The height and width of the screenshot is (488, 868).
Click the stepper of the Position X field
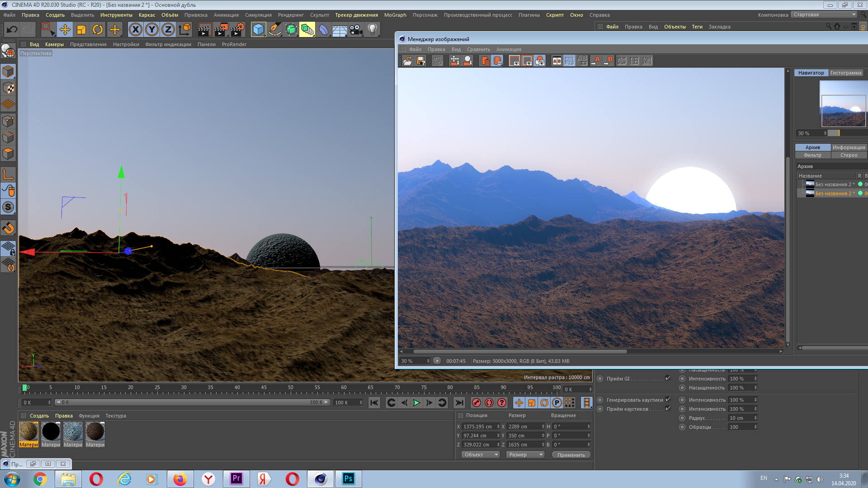pyautogui.click(x=498, y=427)
